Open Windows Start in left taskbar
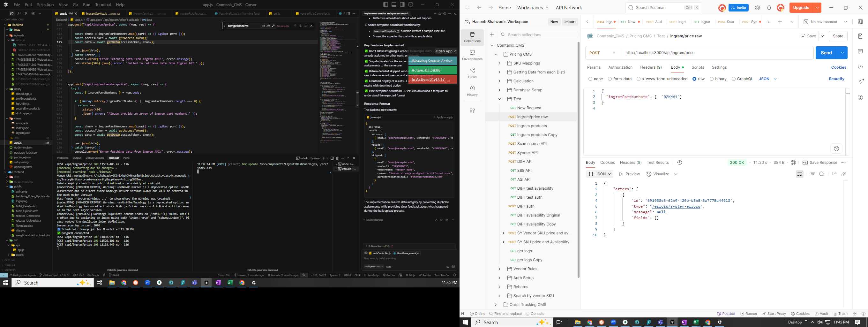Viewport: 868px width, 327px height. point(6,283)
